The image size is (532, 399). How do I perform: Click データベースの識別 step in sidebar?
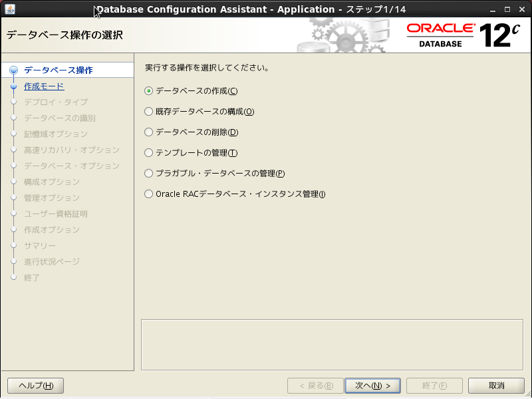click(60, 118)
